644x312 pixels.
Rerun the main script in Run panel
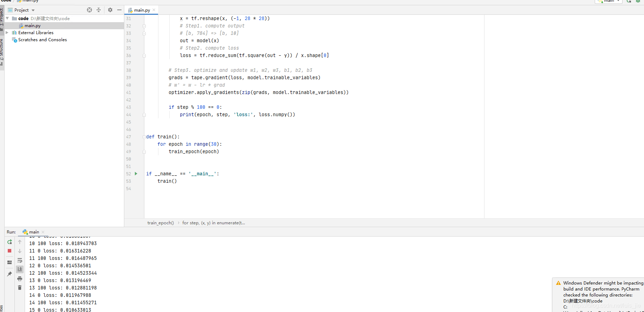coord(10,242)
